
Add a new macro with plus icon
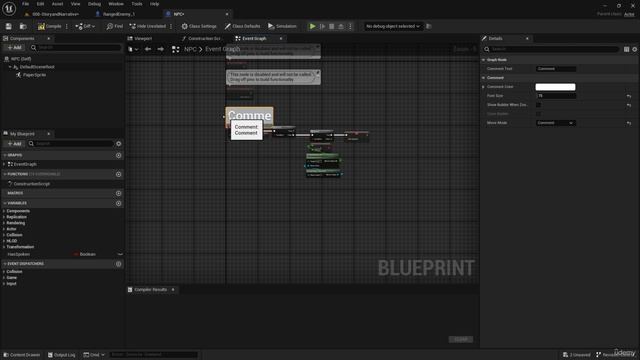pyautogui.click(x=118, y=193)
